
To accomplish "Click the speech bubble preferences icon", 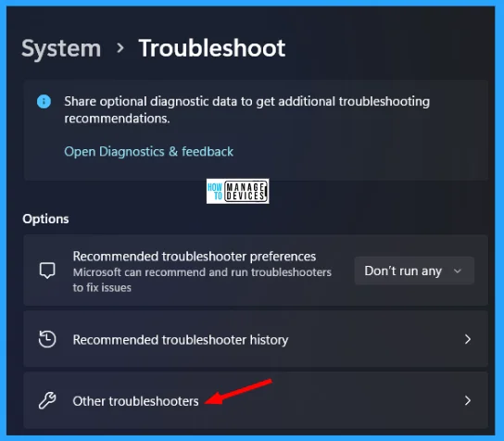I will point(47,271).
